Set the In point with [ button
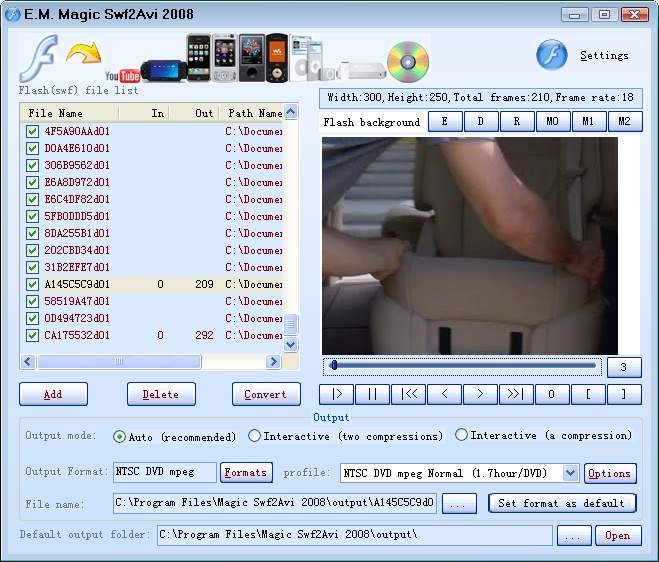 tap(588, 394)
